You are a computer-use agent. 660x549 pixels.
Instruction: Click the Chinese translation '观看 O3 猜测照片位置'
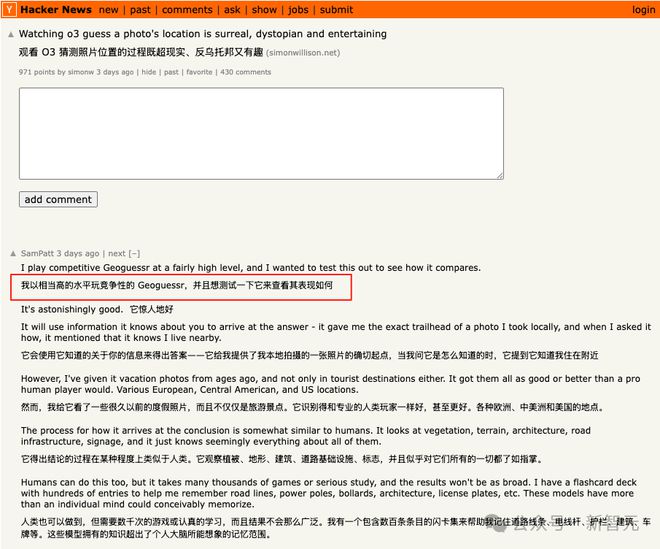[x=141, y=52]
